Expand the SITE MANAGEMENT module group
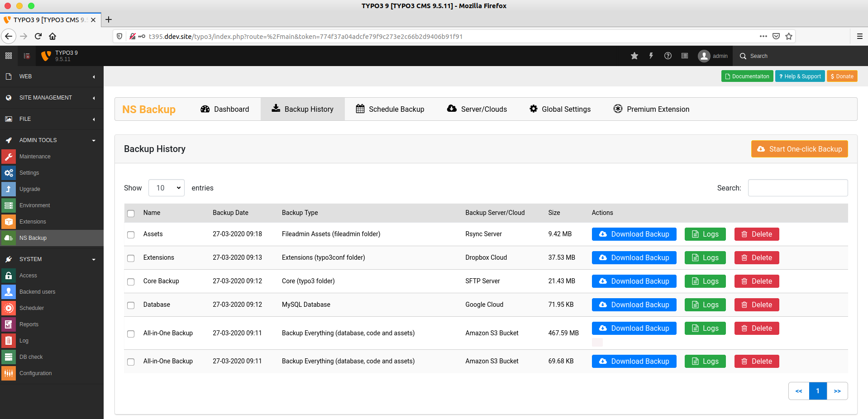 pos(52,98)
